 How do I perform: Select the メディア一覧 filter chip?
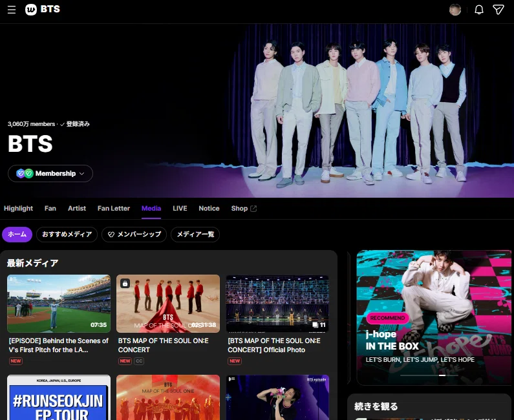[x=195, y=235]
